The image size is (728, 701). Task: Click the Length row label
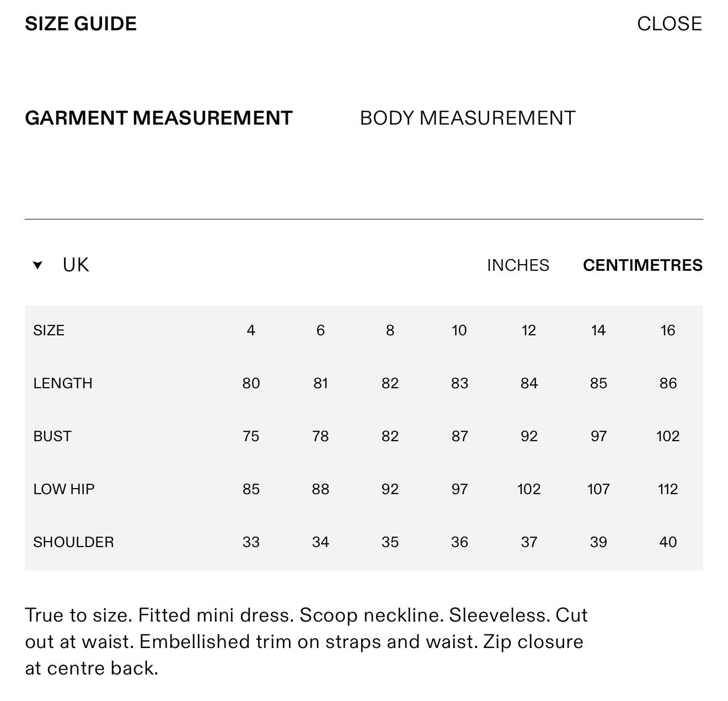click(63, 383)
